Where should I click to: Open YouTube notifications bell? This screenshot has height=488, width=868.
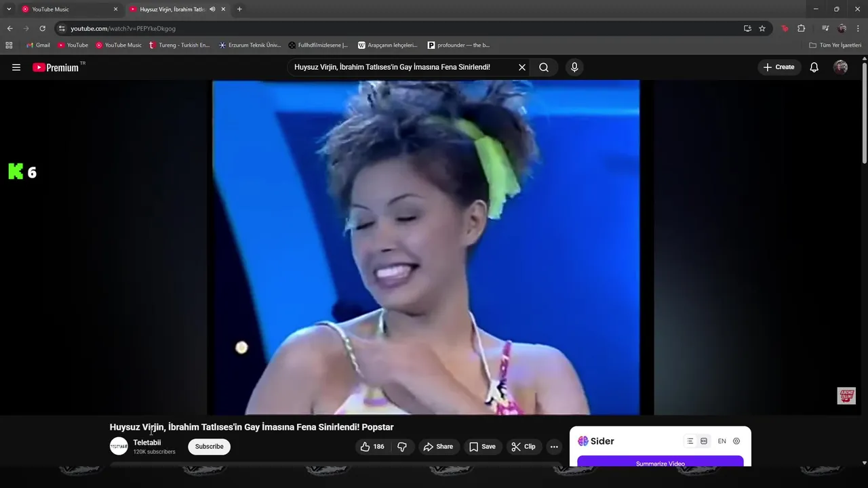click(814, 67)
